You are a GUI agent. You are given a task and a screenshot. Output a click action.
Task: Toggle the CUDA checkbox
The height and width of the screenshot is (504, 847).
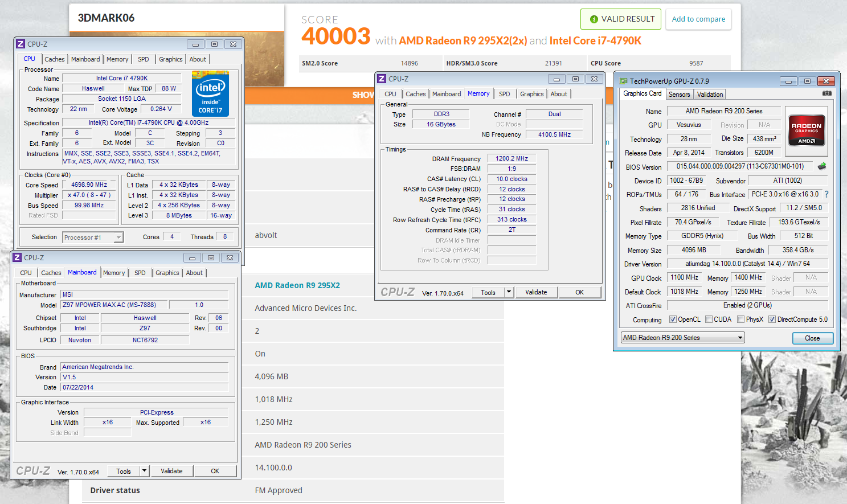point(709,319)
